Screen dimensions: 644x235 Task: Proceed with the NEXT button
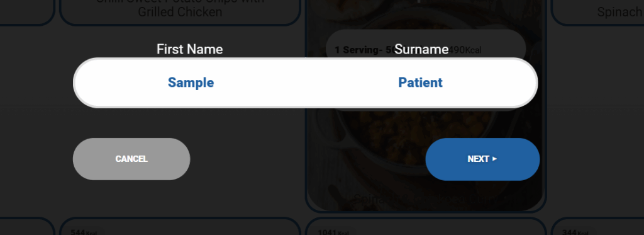point(482,159)
